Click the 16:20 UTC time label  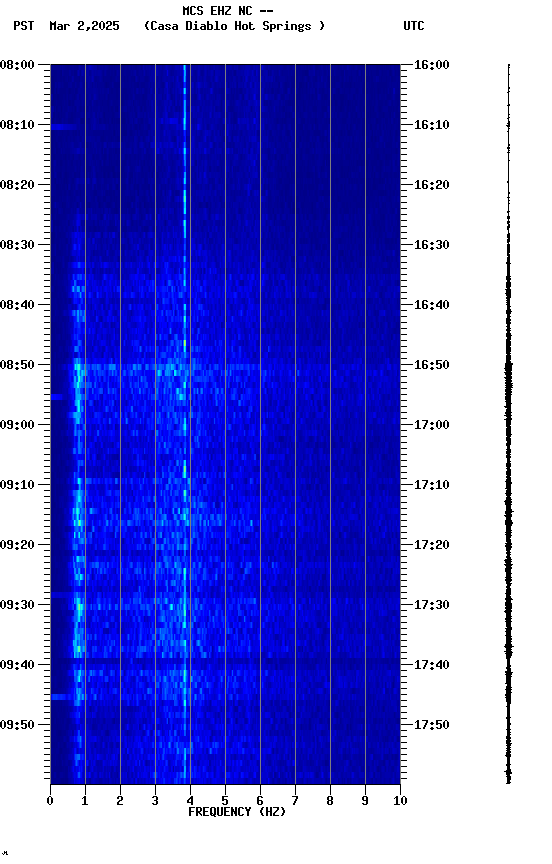[432, 185]
